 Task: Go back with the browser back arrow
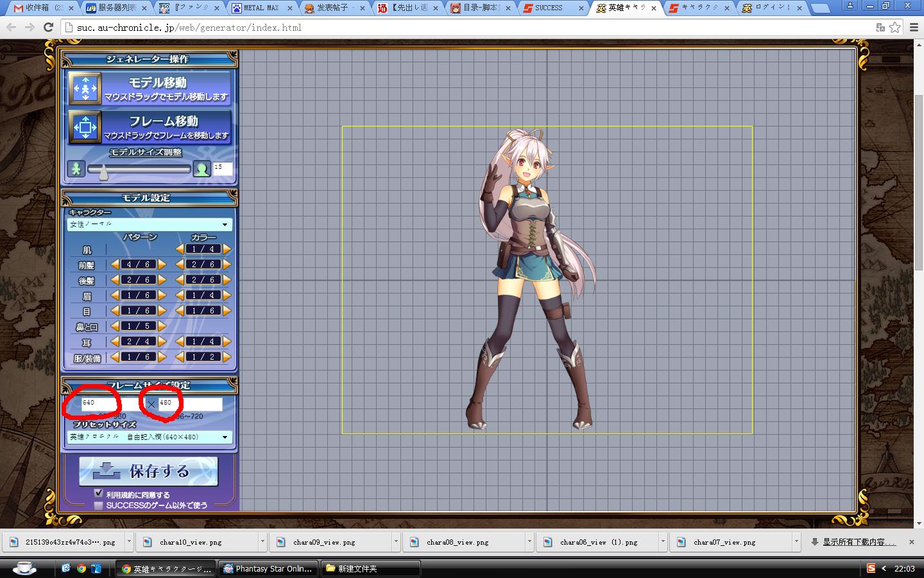[11, 28]
